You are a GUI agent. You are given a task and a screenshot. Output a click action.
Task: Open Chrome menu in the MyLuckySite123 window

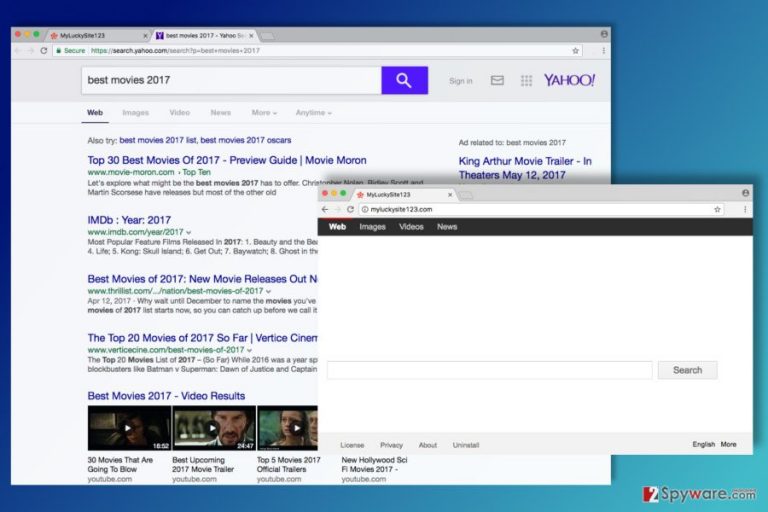coord(745,209)
